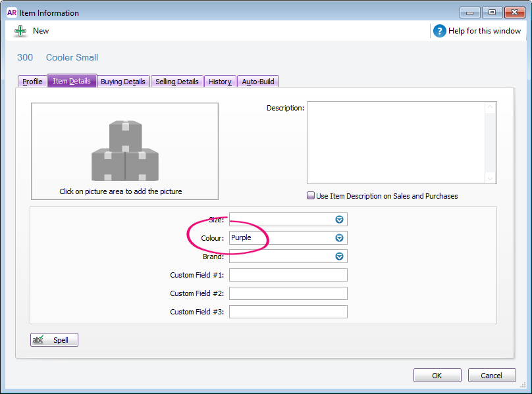Open the Buying Details tab
Screen dimensions: 532x394
[123, 82]
